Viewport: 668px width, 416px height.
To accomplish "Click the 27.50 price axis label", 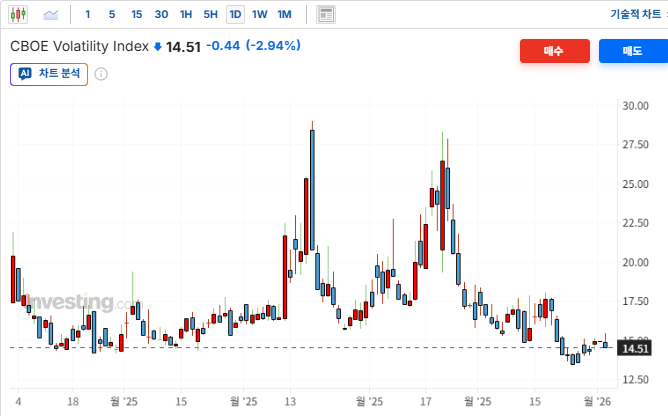I will 635,144.
